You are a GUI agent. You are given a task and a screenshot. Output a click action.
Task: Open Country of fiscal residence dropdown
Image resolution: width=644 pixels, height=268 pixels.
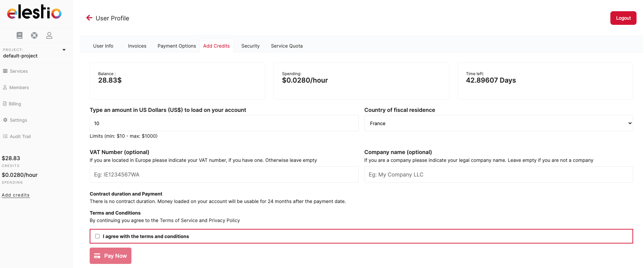[x=498, y=123]
